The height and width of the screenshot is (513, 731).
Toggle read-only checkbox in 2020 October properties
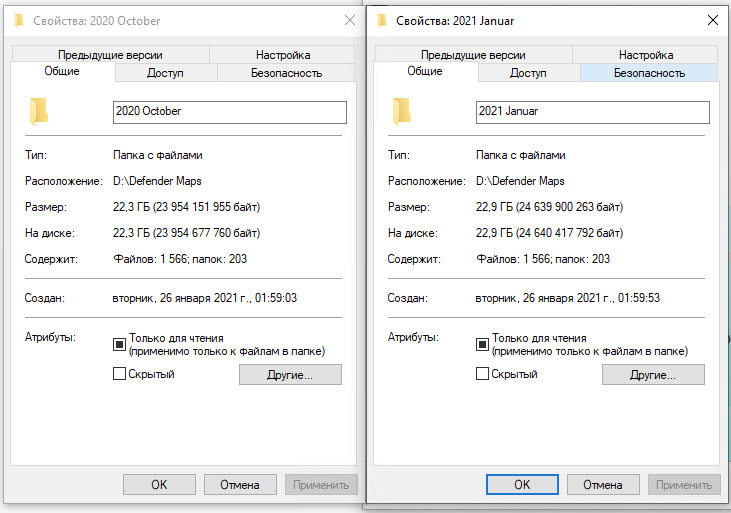point(119,344)
